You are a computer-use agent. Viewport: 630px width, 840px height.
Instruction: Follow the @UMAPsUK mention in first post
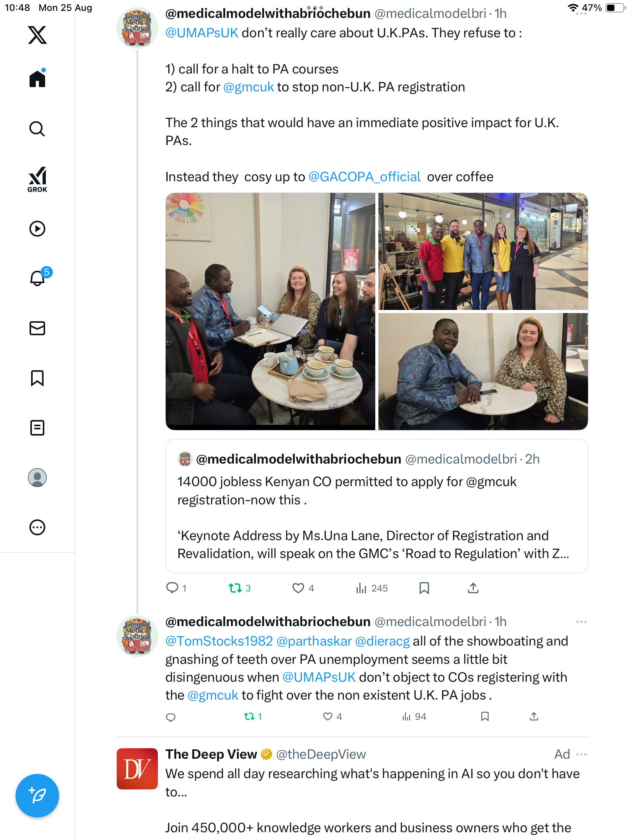pyautogui.click(x=201, y=33)
